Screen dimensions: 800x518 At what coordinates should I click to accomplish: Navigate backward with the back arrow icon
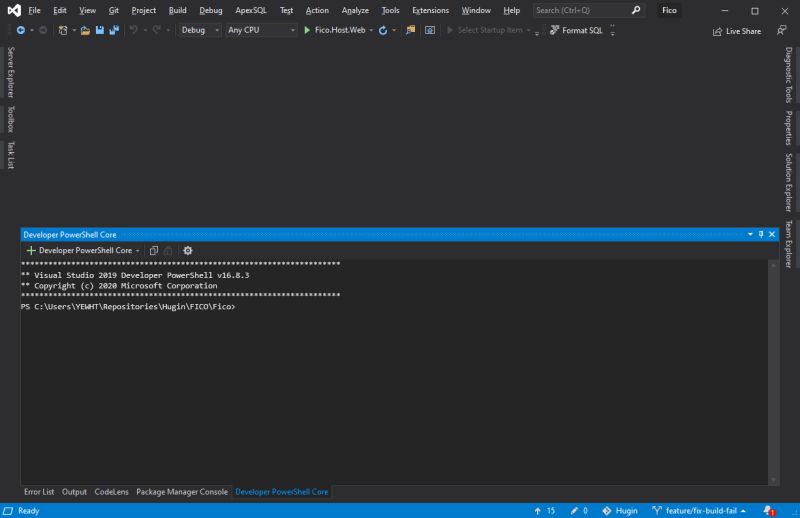[20, 31]
